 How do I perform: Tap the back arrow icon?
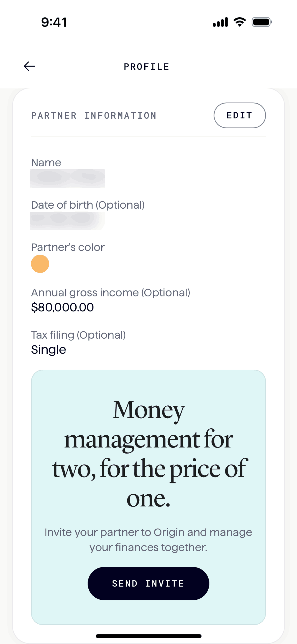tap(29, 66)
